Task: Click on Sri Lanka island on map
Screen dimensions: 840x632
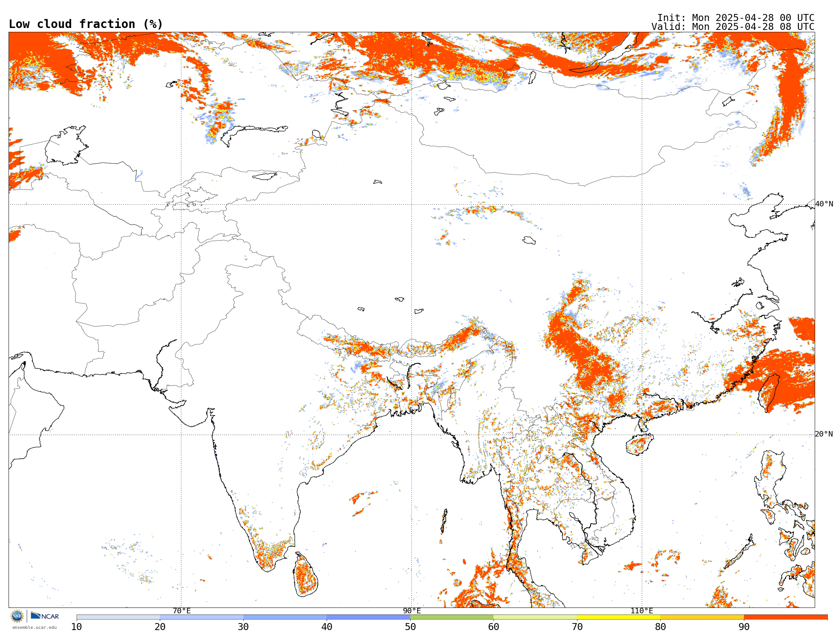Action: coord(305,574)
